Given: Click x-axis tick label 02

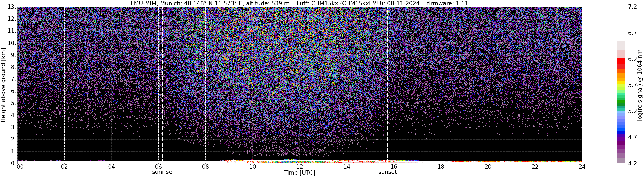Looking at the screenshot, I should (x=64, y=167).
